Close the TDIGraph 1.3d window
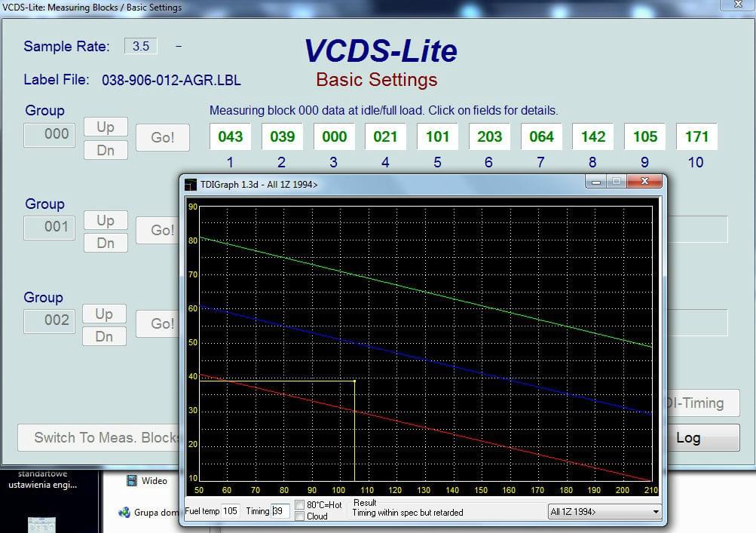This screenshot has width=756, height=533. coord(644,182)
